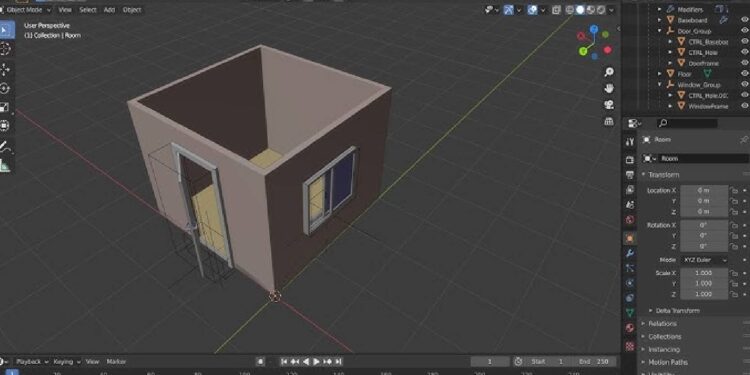Viewport: 750px width, 375px height.
Task: Open the viewport Object menu
Action: pos(132,10)
